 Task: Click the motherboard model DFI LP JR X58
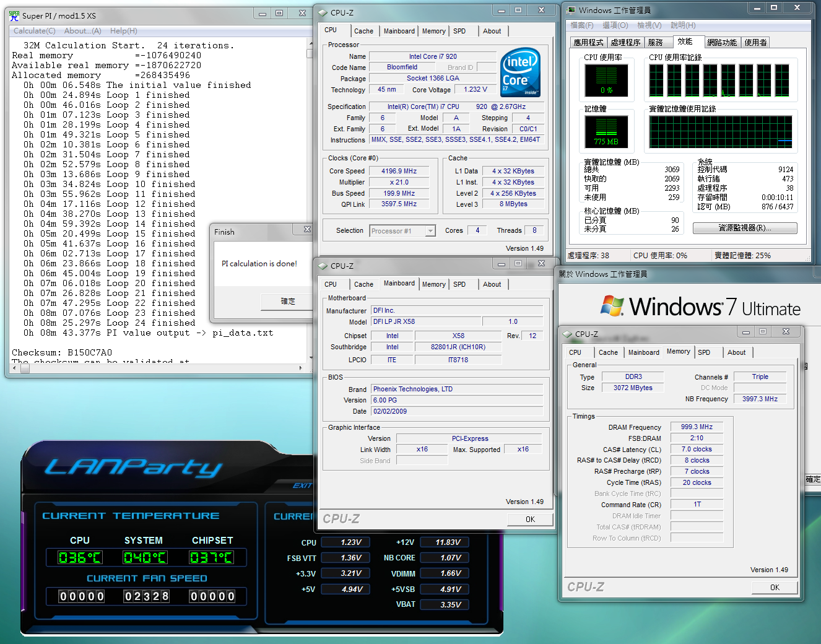click(426, 321)
